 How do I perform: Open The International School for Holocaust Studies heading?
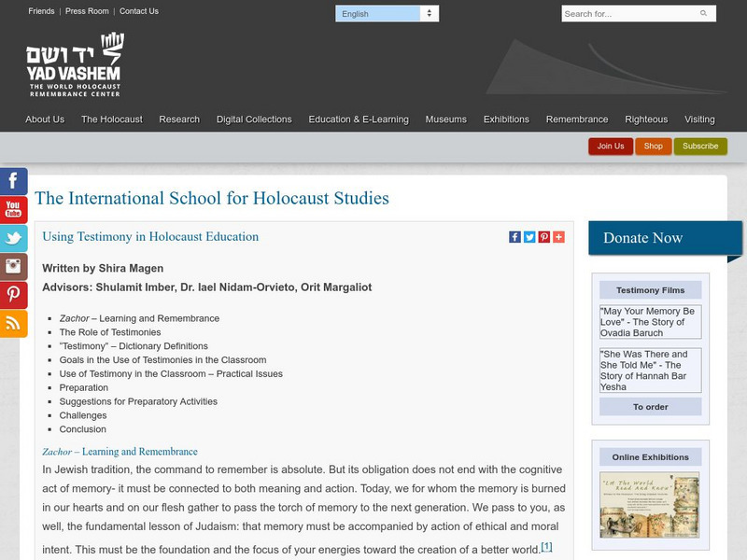click(212, 198)
